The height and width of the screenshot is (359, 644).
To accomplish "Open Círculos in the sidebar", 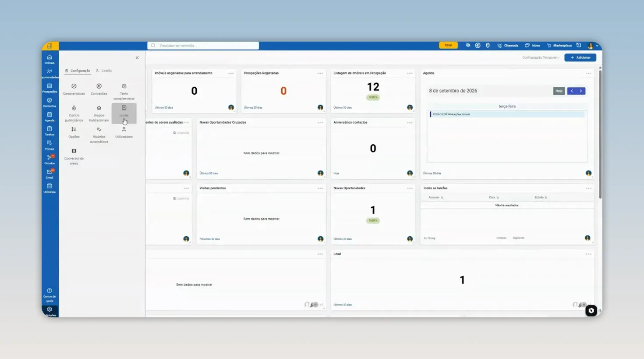I will point(50,160).
